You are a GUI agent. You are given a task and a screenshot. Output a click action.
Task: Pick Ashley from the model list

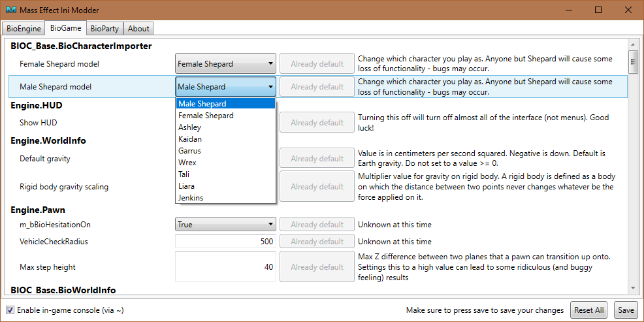(225, 127)
